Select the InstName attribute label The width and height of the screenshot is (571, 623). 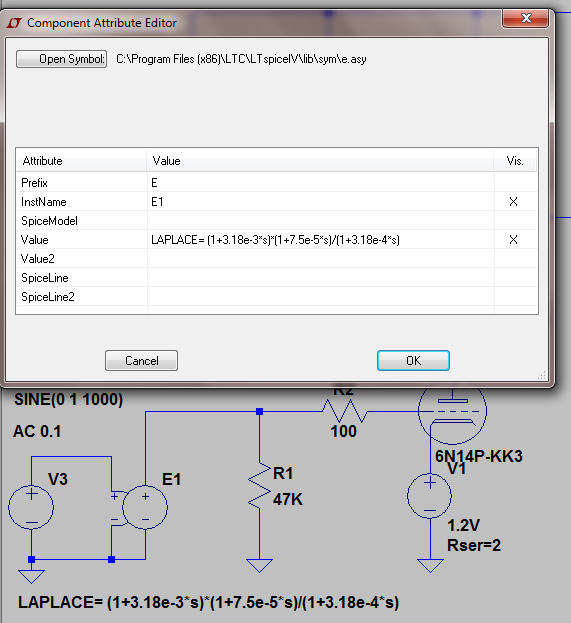pyautogui.click(x=44, y=202)
